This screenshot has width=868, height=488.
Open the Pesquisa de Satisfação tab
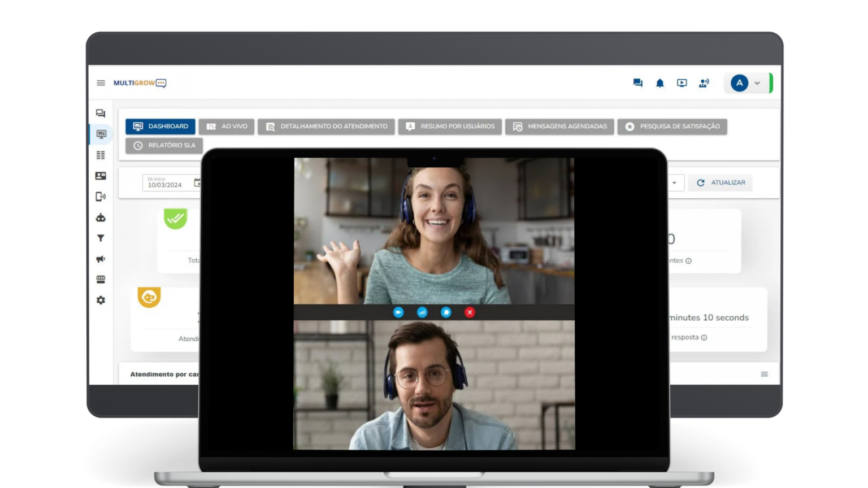click(672, 126)
